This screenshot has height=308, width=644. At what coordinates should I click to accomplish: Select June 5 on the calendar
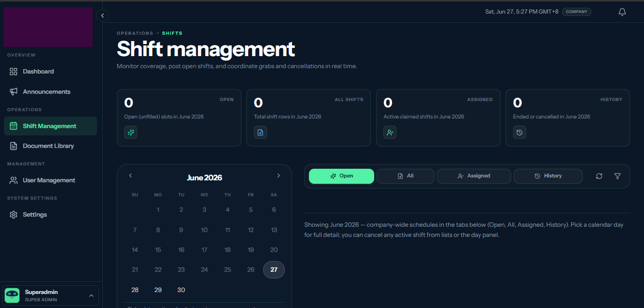click(251, 210)
